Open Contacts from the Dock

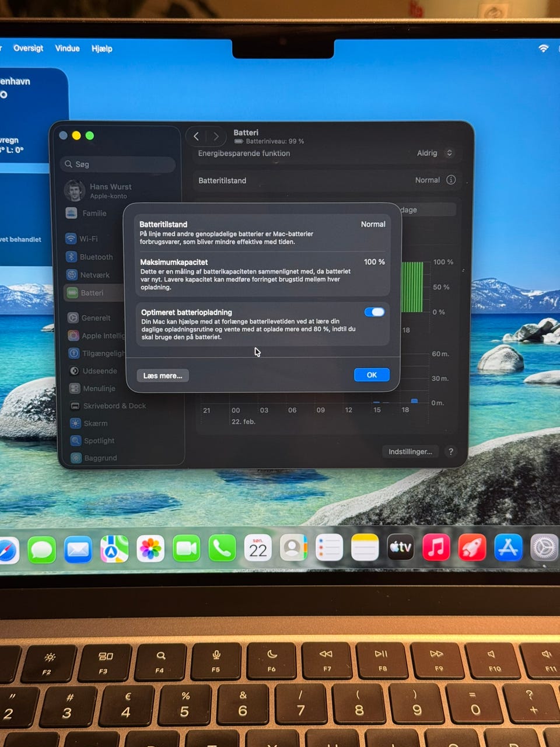tap(293, 548)
